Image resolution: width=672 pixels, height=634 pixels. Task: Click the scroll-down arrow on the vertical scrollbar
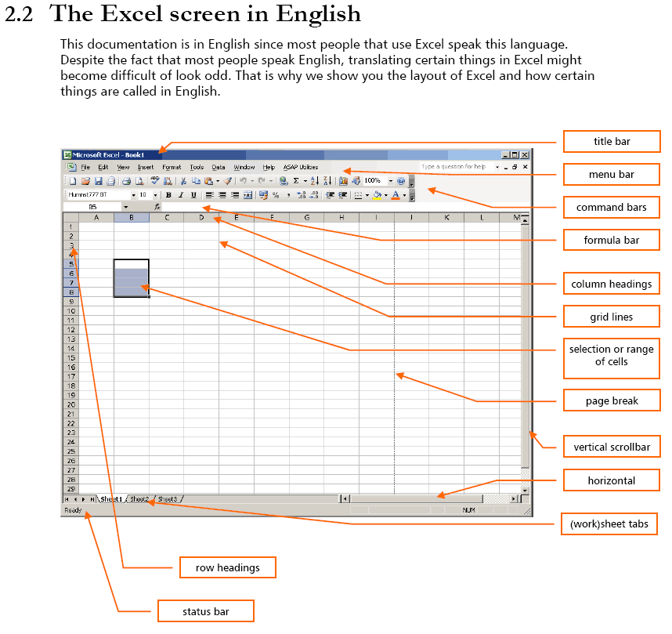coord(525,490)
